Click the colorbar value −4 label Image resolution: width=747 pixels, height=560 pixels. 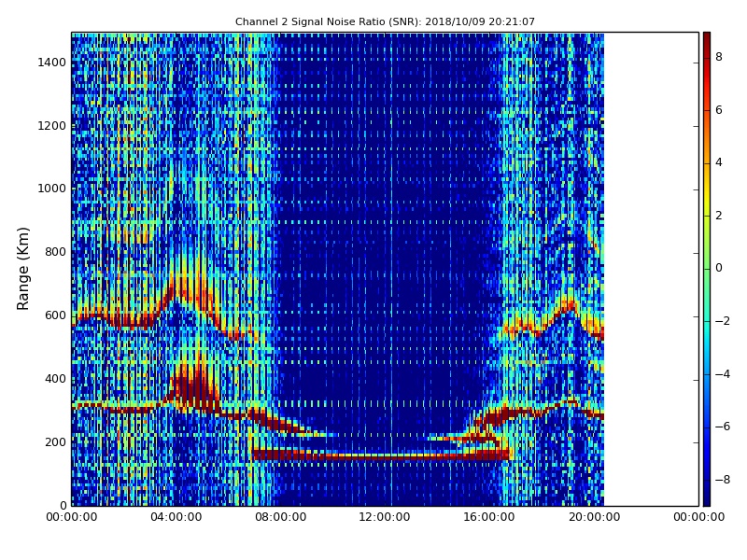click(723, 374)
